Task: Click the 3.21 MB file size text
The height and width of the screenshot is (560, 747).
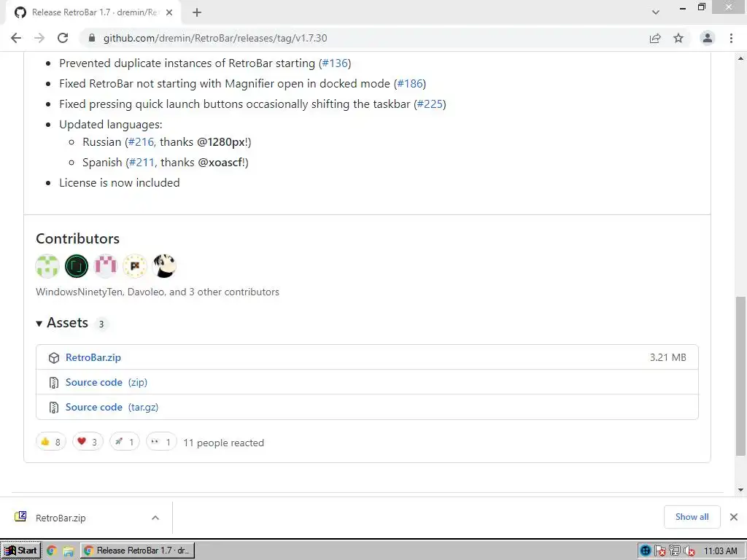Action: tap(668, 357)
